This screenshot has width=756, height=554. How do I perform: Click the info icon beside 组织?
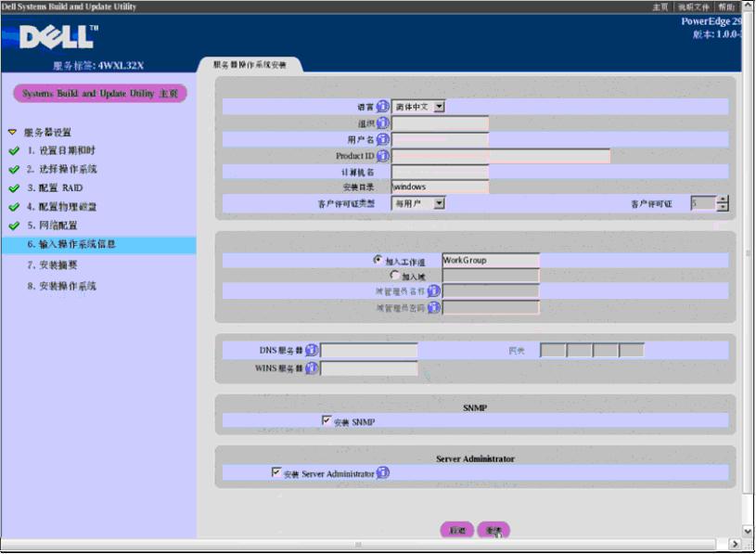coord(382,123)
